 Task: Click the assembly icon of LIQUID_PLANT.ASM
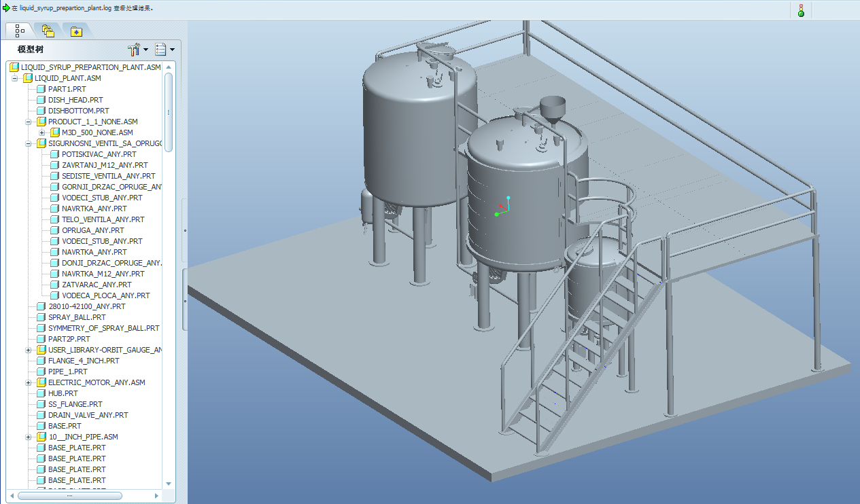[x=27, y=78]
